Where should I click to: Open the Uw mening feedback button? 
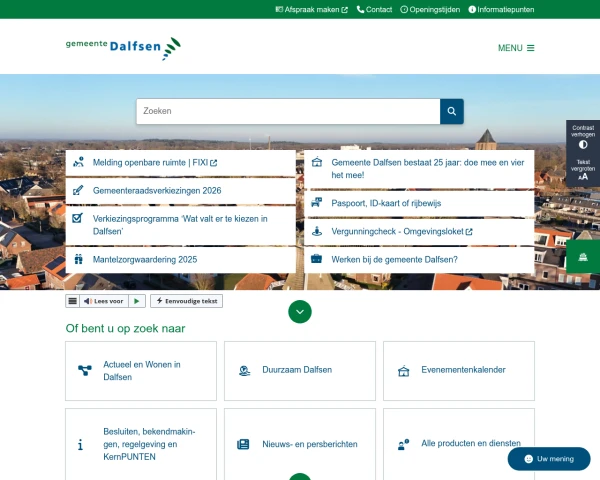pos(549,459)
